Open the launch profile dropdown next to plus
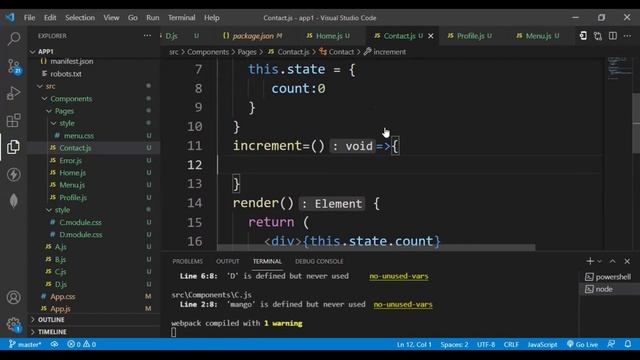The width and height of the screenshot is (640, 360). (599, 261)
